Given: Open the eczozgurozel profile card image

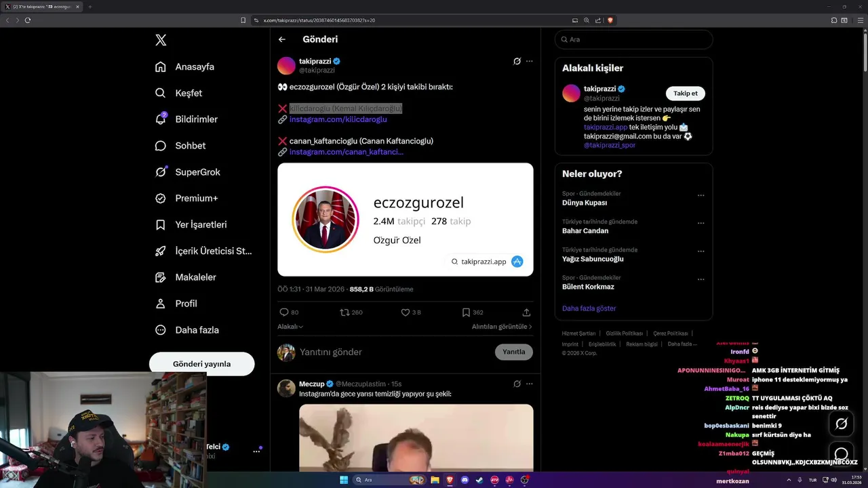Looking at the screenshot, I should click(406, 220).
